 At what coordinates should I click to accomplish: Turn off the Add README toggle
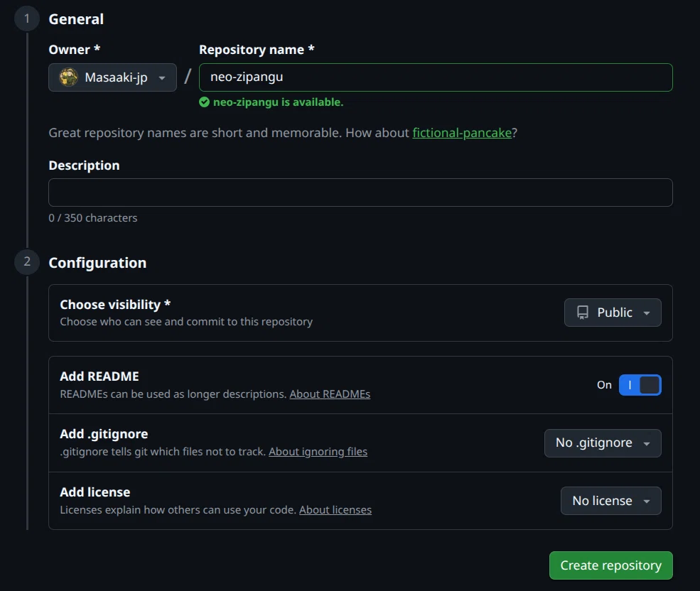[x=640, y=385]
